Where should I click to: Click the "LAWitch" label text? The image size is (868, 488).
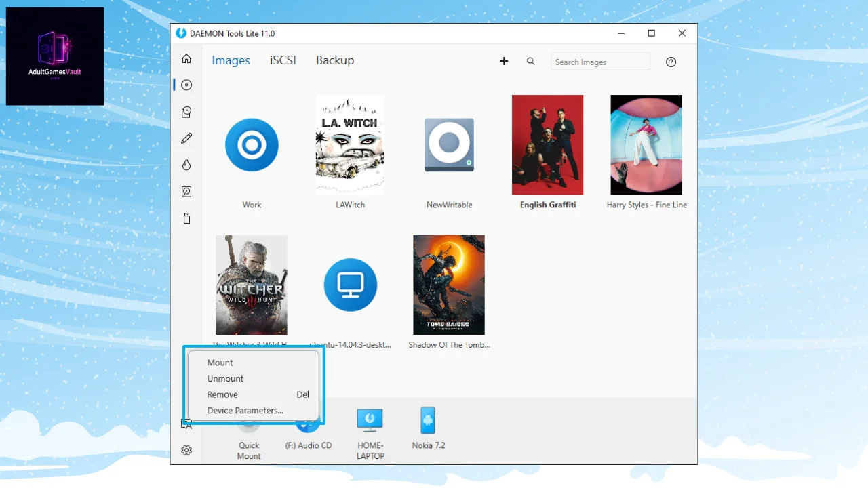[350, 205]
